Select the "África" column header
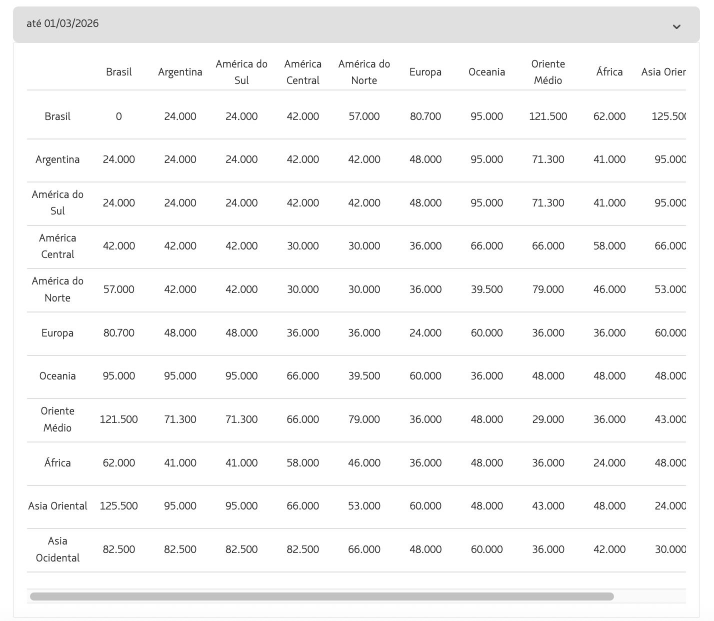Viewport: 714px width, 621px height. [609, 72]
